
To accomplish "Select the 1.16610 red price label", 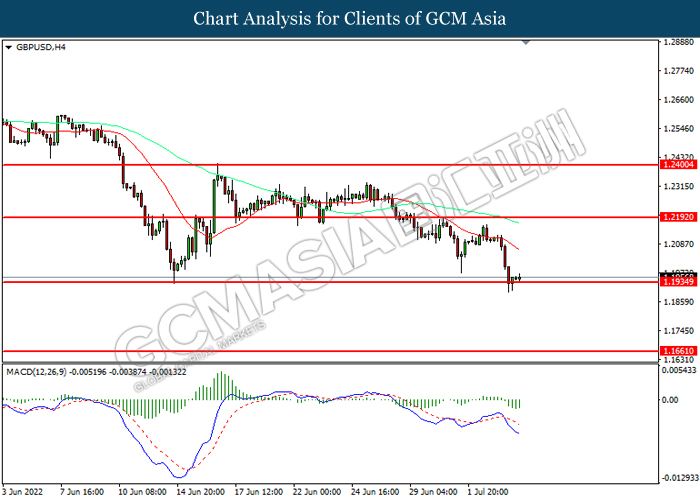I will point(679,351).
